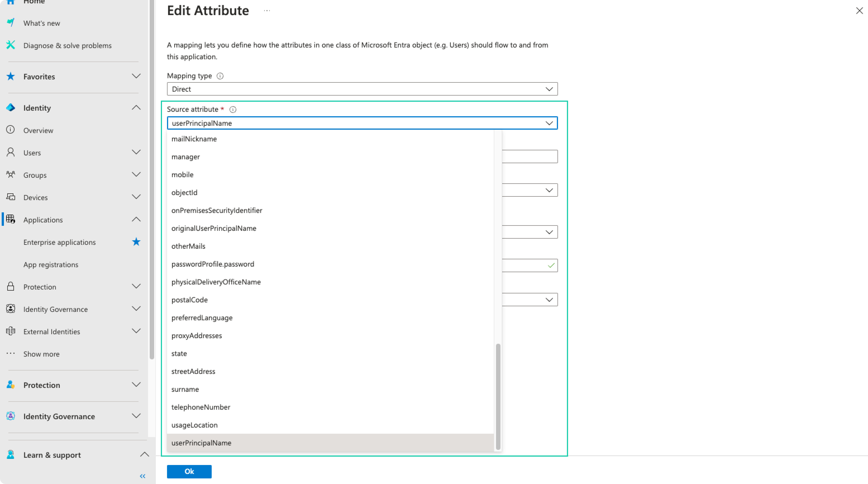Click the attribute dropdown list scrollbar
The image size is (868, 484).
click(498, 397)
